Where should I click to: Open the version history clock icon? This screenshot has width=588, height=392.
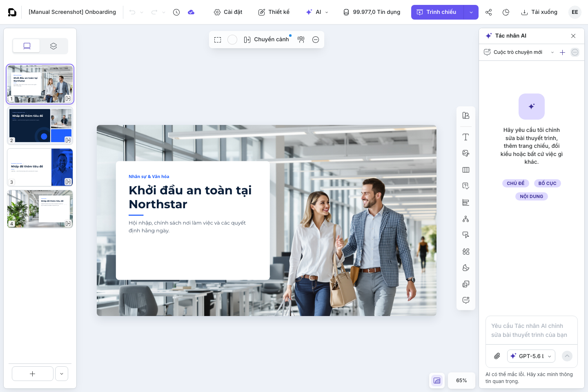[x=176, y=12]
